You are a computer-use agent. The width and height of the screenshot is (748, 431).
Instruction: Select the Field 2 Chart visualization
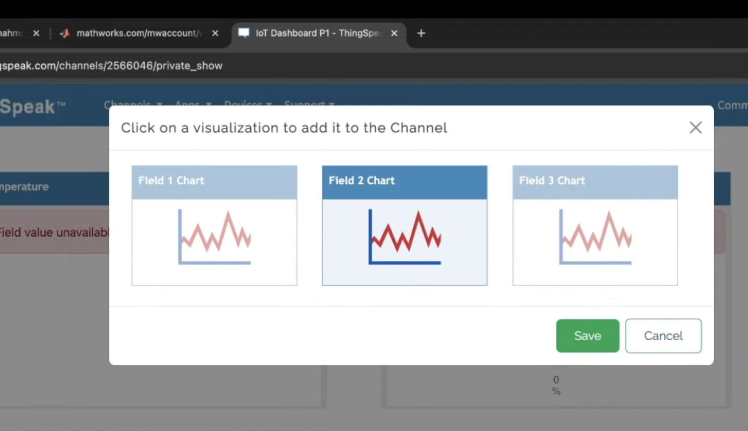click(x=405, y=225)
